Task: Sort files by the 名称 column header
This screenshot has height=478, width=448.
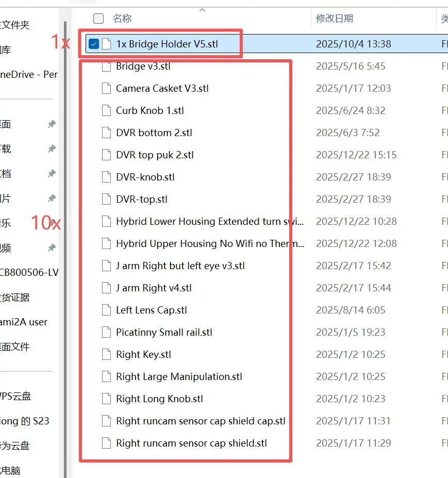Action: point(122,19)
